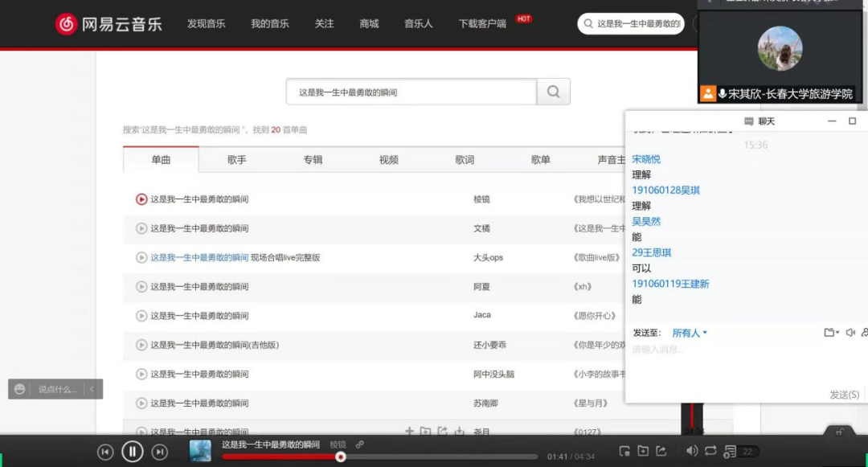Click song title in the player bar

(x=271, y=444)
